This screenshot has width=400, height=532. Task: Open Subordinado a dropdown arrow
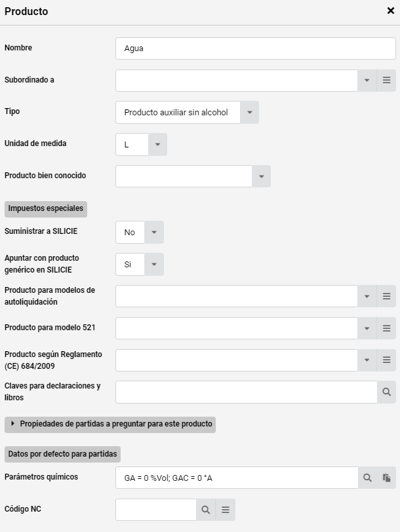367,81
